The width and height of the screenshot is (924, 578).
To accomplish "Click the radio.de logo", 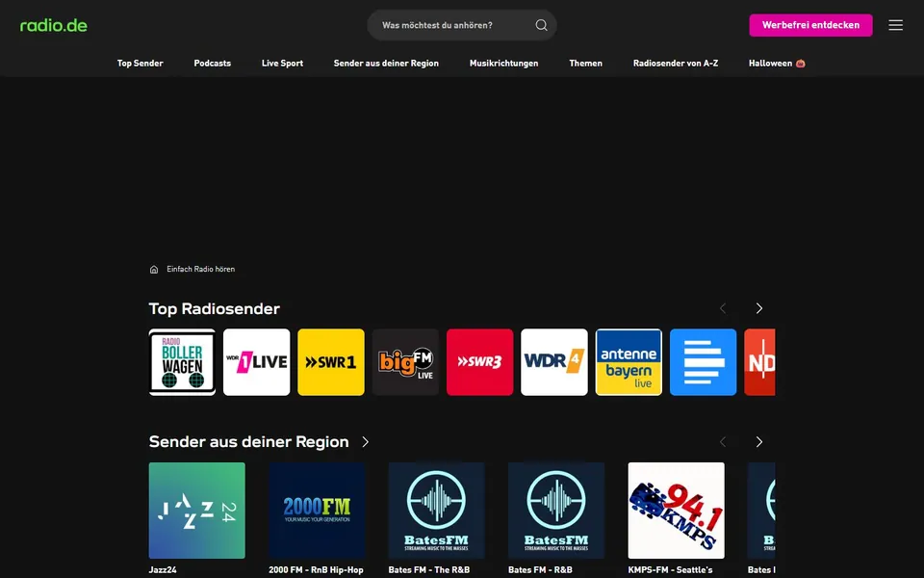I will click(54, 25).
